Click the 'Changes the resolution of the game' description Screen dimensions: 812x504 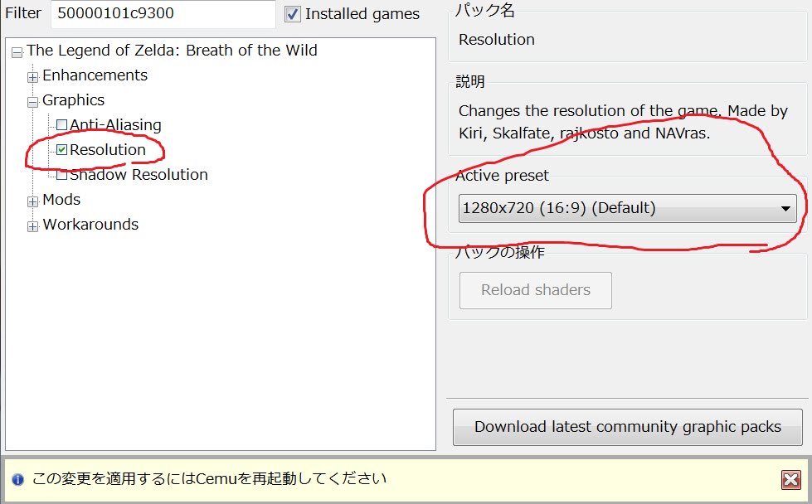[623, 122]
